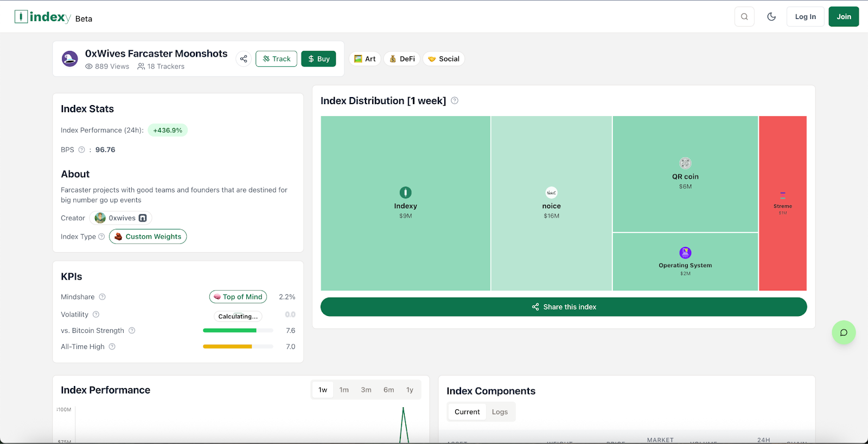Open the Mindshare info icon

102,297
